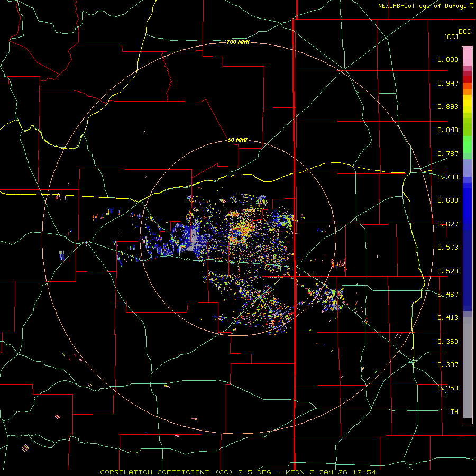Pick the gray bottom segment of color bar
Screen dimensions: 476x476
tap(467, 368)
